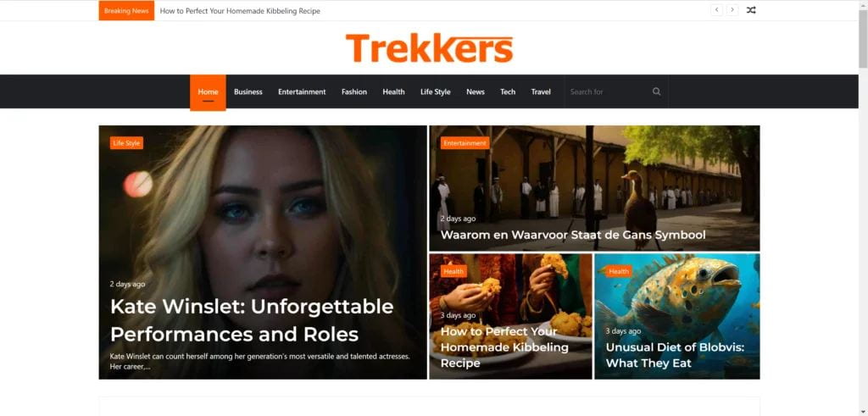Click the page vertical scrollbar thumb

pyautogui.click(x=863, y=37)
